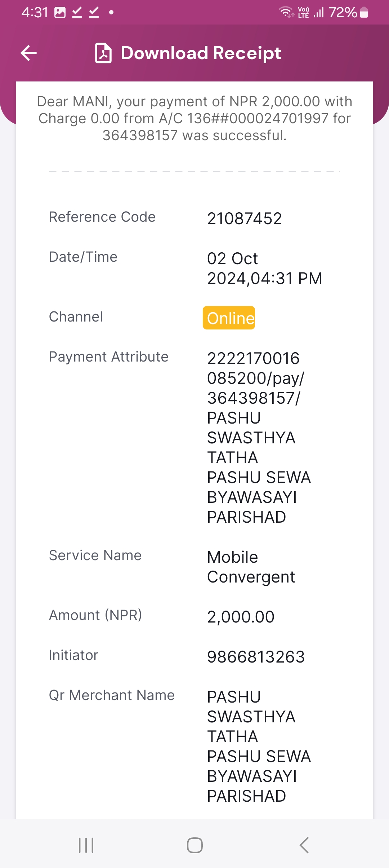Tap the Mobile Convergent service name
Viewport: 389px width, 868px height.
coord(251,567)
